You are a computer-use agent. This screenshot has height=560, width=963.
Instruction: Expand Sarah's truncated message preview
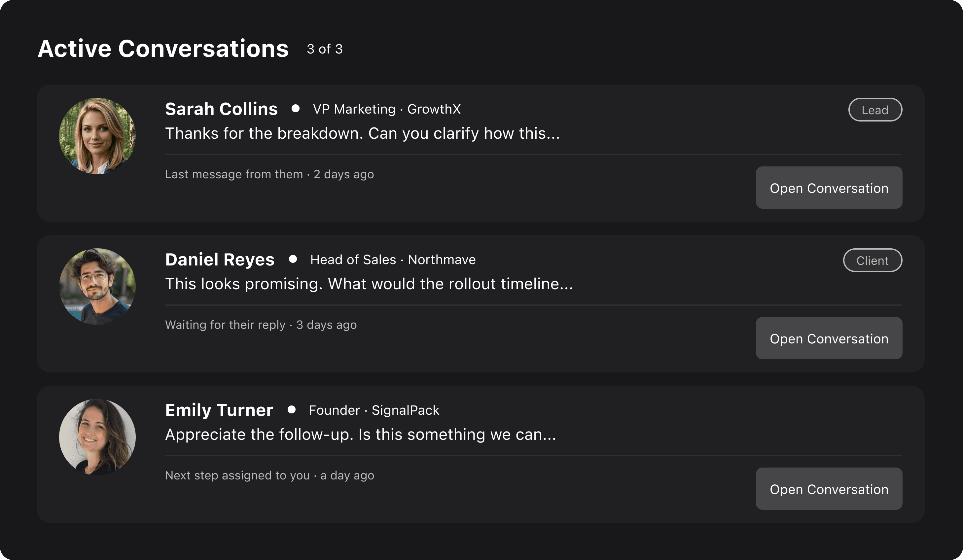tap(362, 133)
